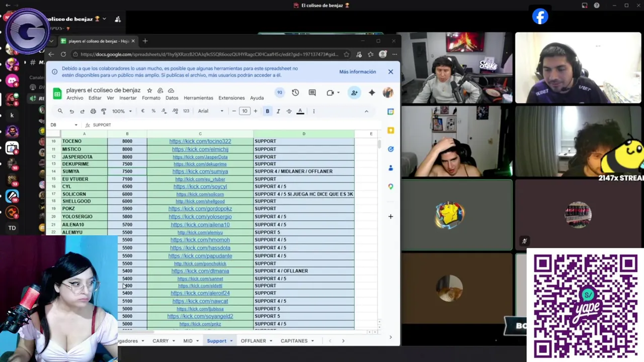Open the Google Keep side panel icon
The width and height of the screenshot is (644, 362).
[390, 130]
